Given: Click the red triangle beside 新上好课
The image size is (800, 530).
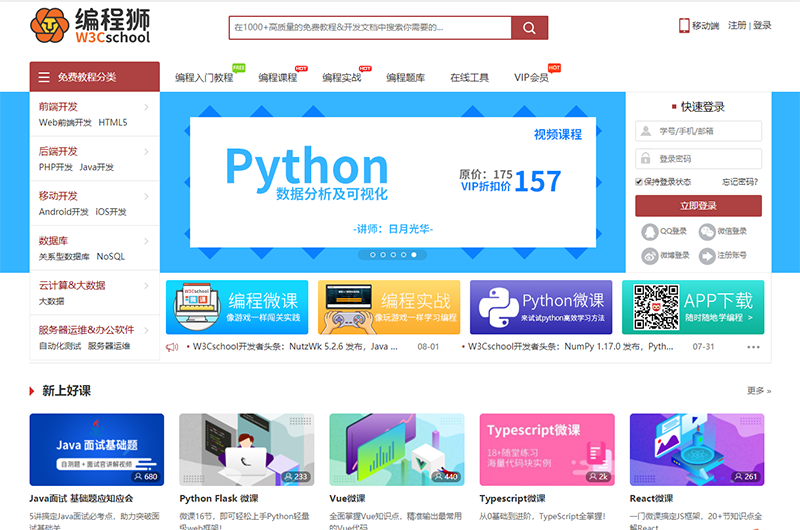Looking at the screenshot, I should pyautogui.click(x=32, y=391).
